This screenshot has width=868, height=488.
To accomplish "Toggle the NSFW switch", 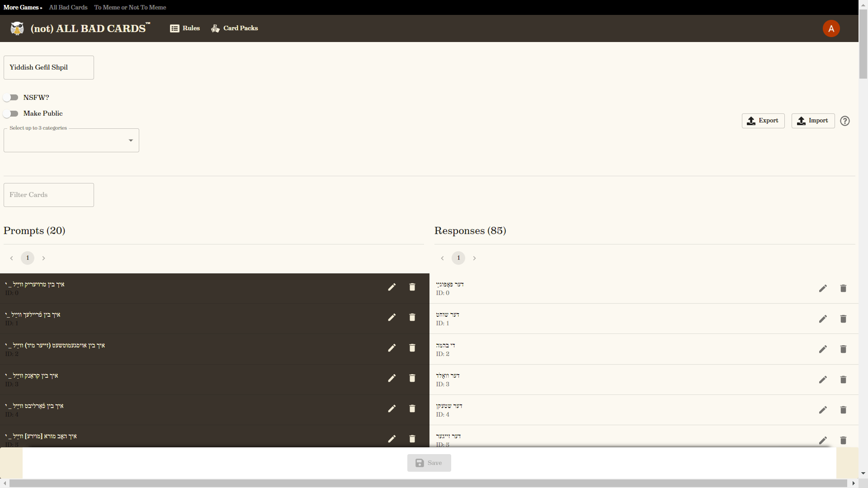I will [x=11, y=98].
